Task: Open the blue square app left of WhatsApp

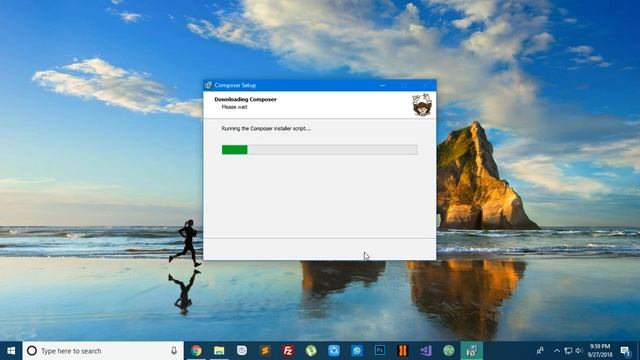Action: click(x=334, y=351)
